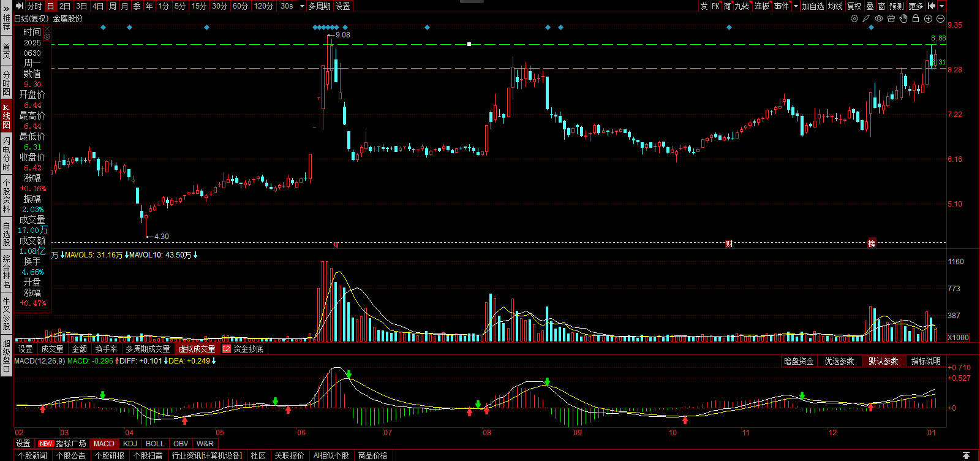The image size is (980, 461).
Task: Open the 个股新闻 bottom tab
Action: click(32, 455)
